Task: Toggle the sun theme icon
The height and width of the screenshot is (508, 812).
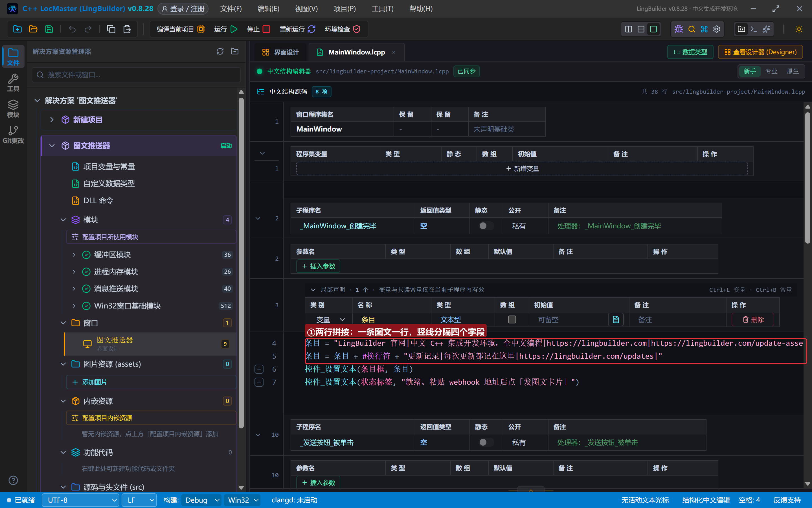Action: pos(799,29)
